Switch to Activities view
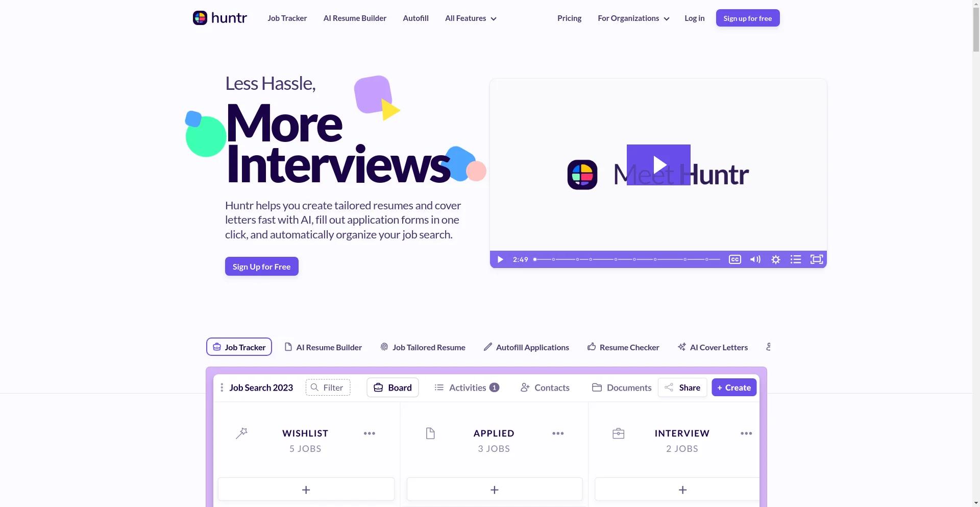980x507 pixels. 467,388
